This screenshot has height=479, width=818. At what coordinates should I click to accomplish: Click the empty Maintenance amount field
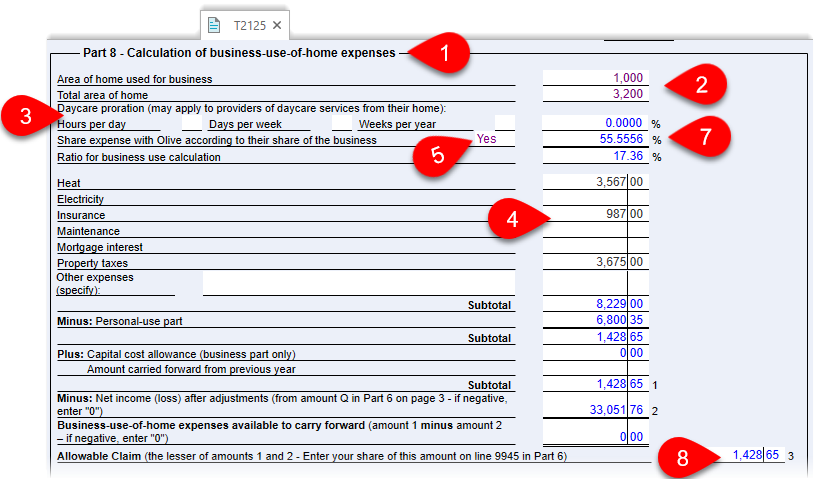tap(595, 230)
